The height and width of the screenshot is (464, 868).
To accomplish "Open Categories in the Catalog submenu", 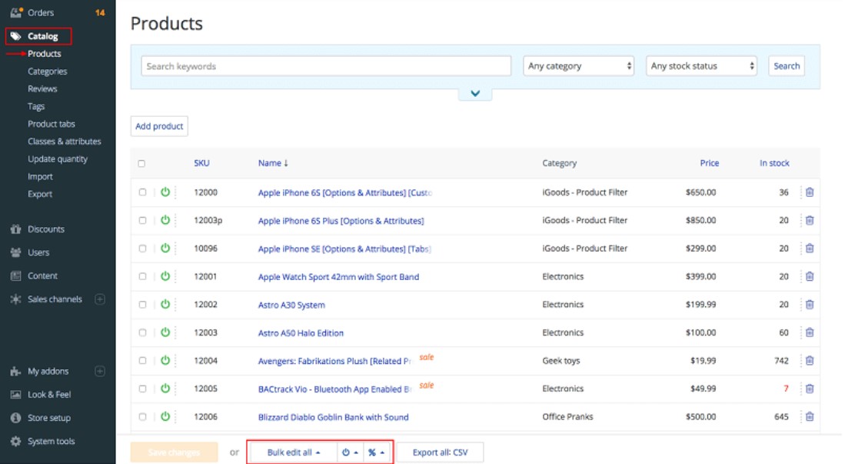I will click(48, 72).
